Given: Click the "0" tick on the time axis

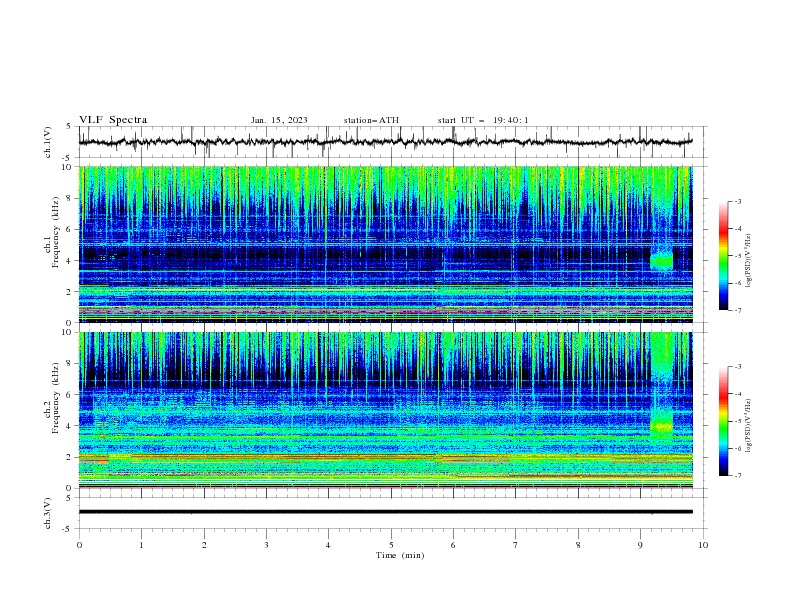Looking at the screenshot, I should 79,545.
